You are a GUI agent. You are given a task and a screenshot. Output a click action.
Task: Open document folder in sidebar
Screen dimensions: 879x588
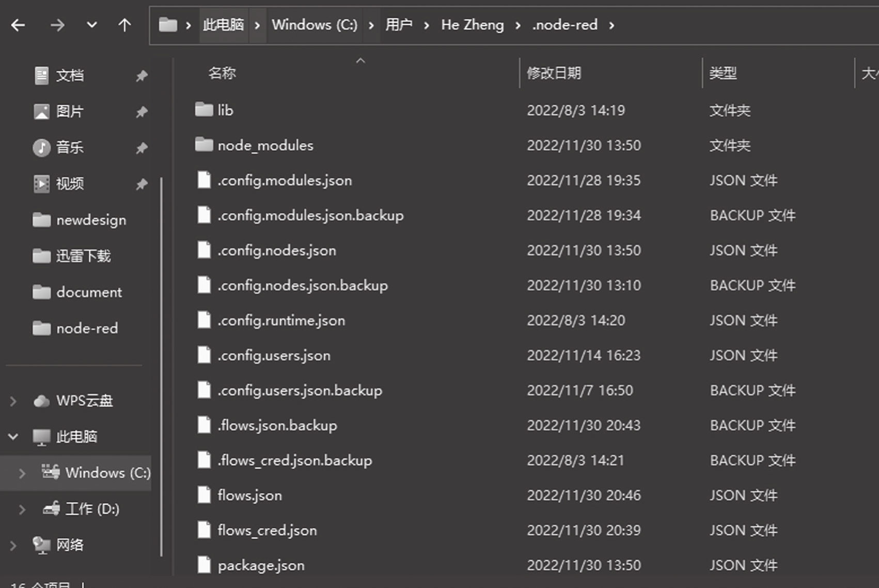pos(89,292)
